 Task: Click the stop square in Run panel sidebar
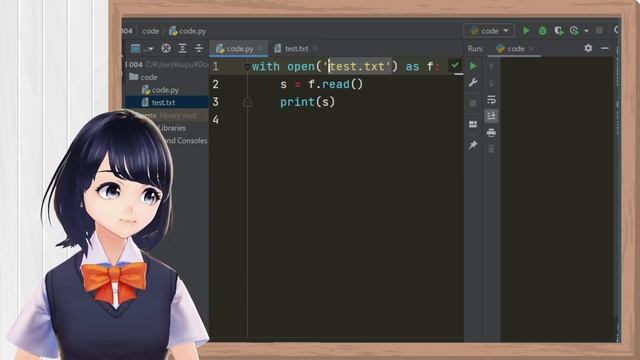(x=473, y=103)
